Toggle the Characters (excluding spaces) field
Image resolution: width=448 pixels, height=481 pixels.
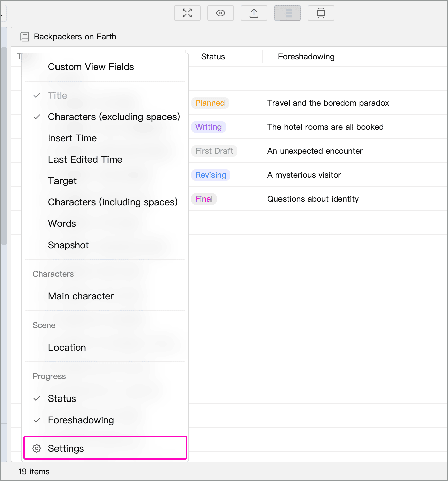click(x=105, y=117)
